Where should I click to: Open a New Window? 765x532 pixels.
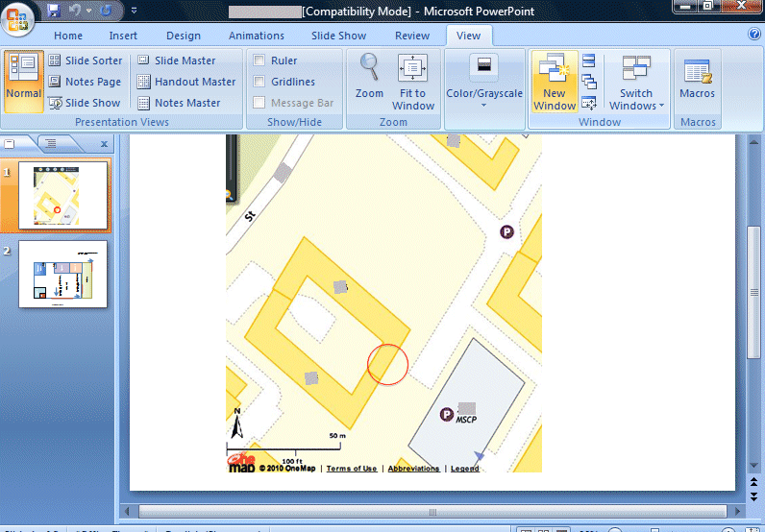[x=555, y=82]
